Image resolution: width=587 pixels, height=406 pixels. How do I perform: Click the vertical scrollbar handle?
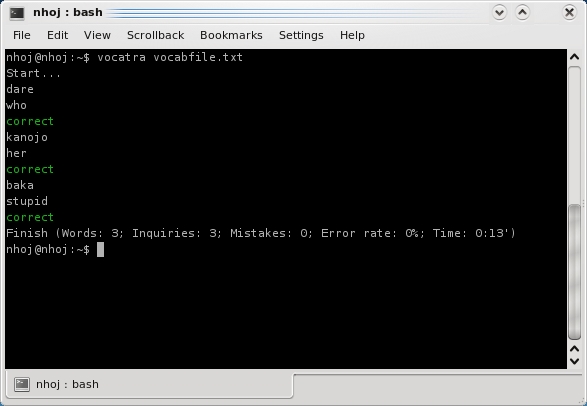click(x=575, y=272)
